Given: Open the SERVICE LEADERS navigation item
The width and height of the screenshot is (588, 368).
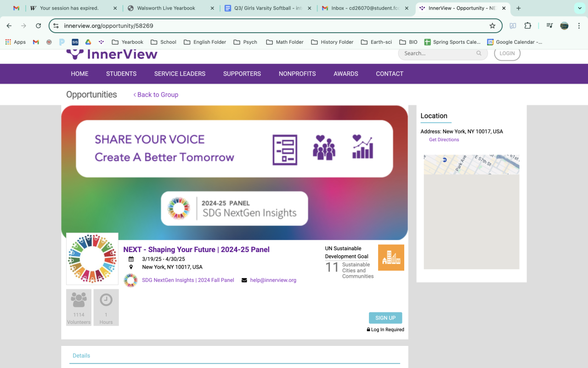Looking at the screenshot, I should pos(180,74).
